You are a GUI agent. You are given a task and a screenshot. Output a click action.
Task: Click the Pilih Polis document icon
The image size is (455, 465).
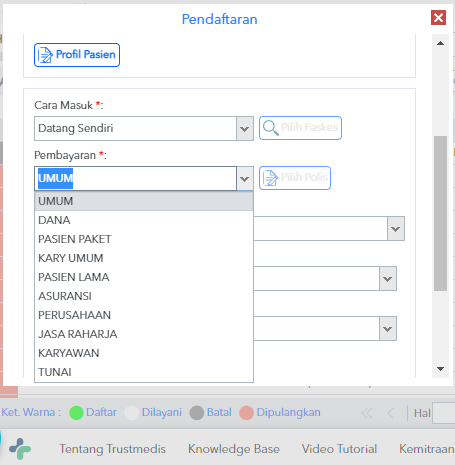pyautogui.click(x=270, y=178)
